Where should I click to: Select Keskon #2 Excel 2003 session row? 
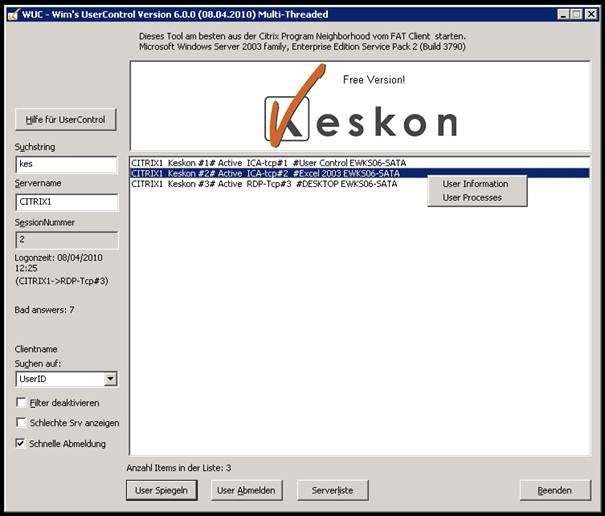click(x=360, y=173)
